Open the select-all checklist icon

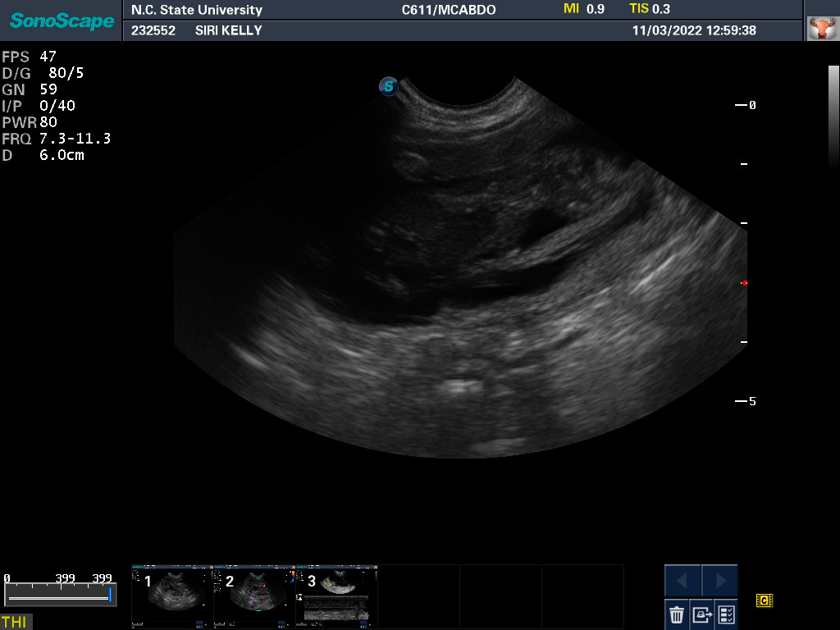[726, 614]
